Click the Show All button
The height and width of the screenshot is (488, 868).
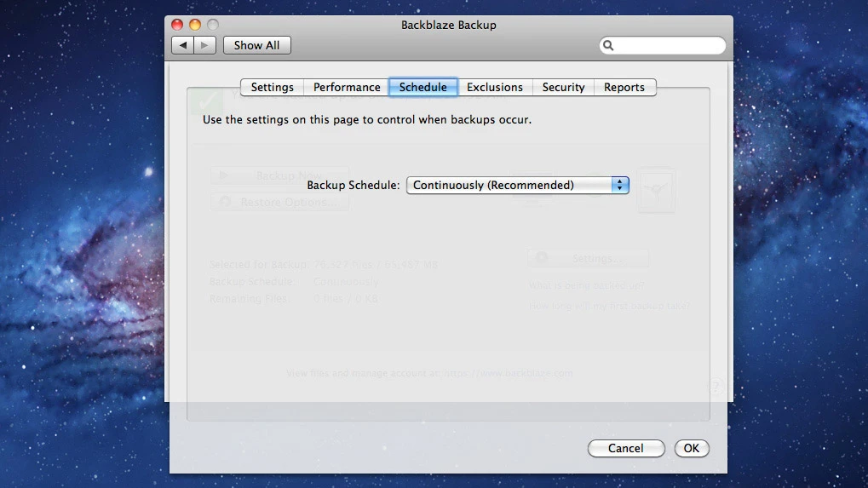tap(257, 45)
